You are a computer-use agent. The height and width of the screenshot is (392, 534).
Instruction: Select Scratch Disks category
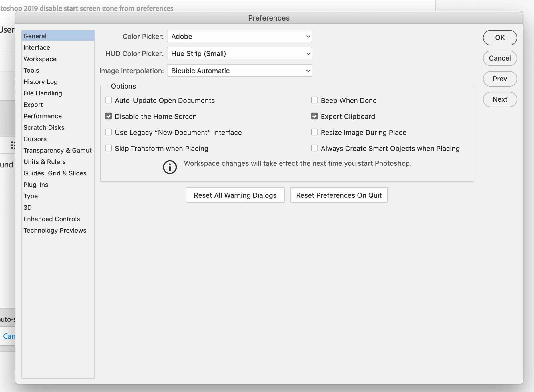tap(58, 127)
